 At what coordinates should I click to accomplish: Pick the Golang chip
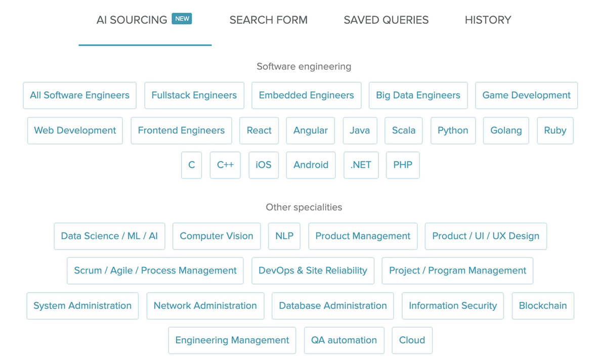click(506, 130)
